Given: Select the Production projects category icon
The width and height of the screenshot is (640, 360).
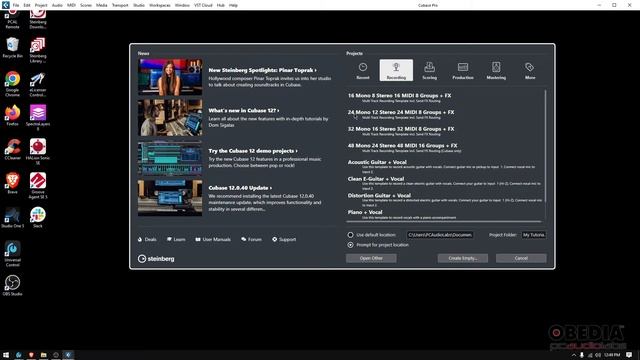Looking at the screenshot, I should (463, 70).
